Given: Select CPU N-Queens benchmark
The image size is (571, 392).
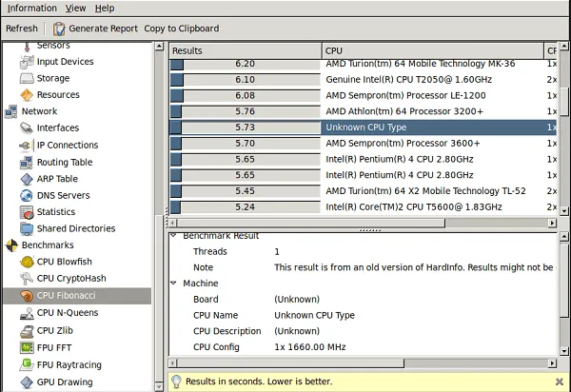Looking at the screenshot, I should click(x=68, y=313).
